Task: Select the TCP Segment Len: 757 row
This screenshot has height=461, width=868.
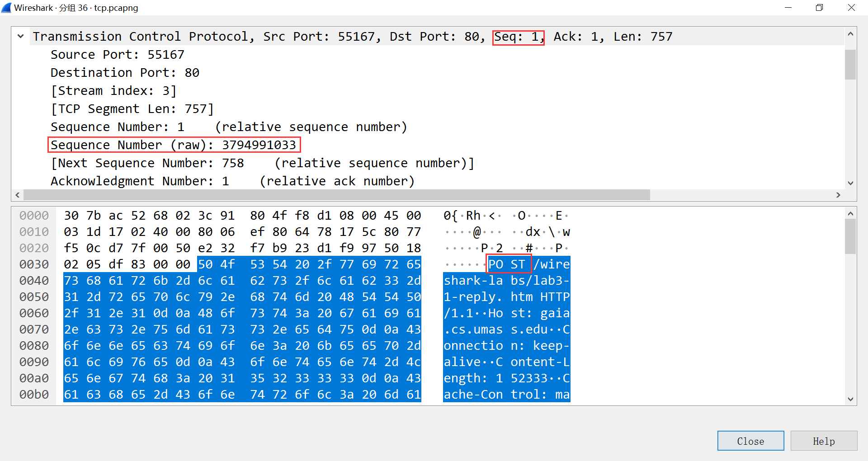Action: (132, 109)
